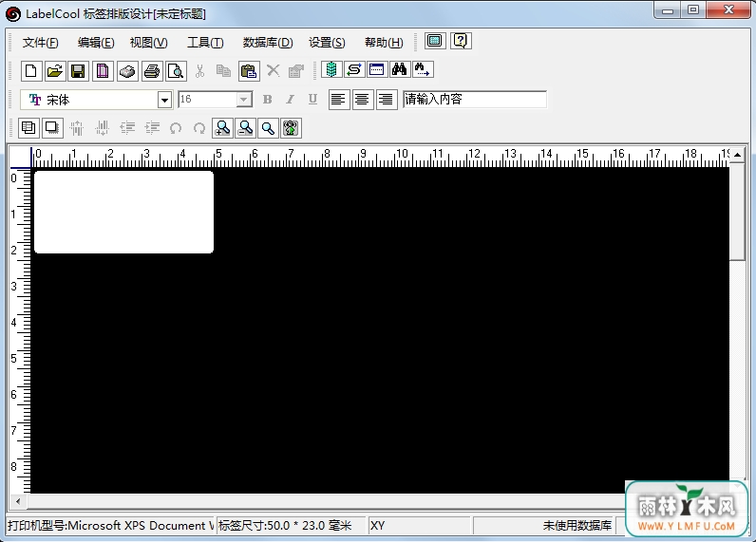Click the rotate clockwise arrow icon
Viewport: 756px width, 542px height.
pos(199,128)
